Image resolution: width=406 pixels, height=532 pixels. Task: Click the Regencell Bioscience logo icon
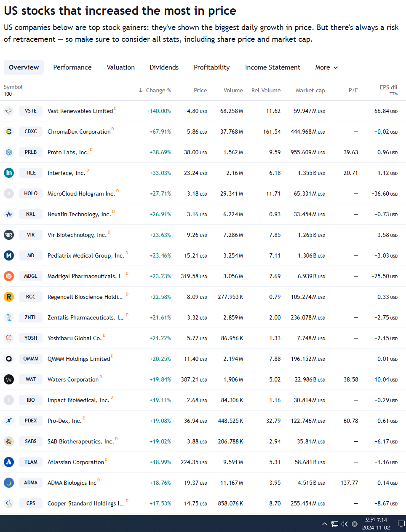[9, 297]
